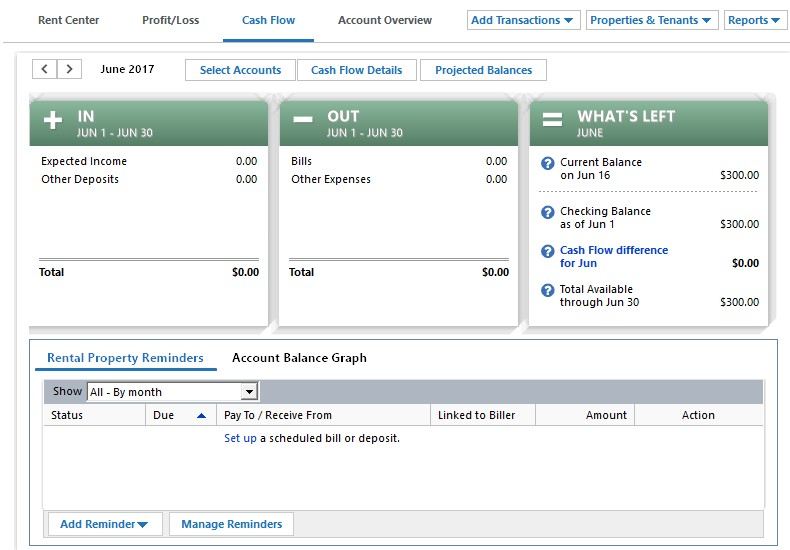Open Add Transactions dropdown

[522, 20]
